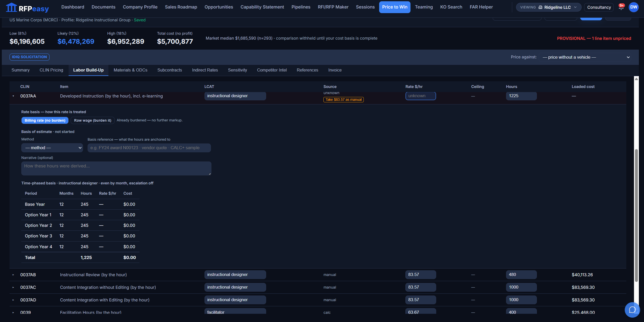Click Take $83.57 as manual button

(x=343, y=100)
